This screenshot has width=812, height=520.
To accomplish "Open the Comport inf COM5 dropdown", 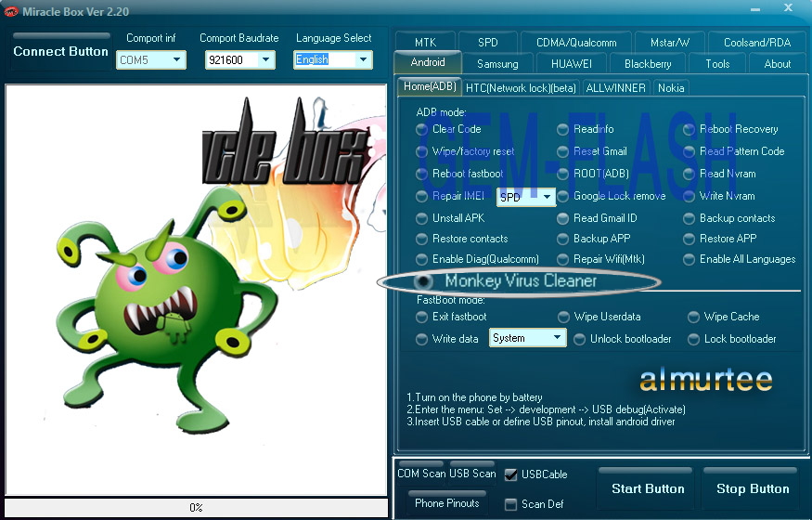I will coord(150,59).
